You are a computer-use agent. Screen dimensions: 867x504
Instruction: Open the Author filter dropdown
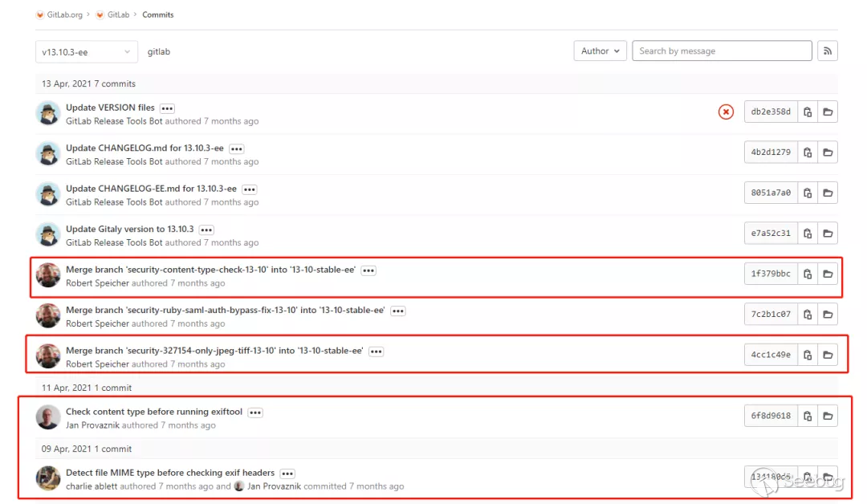pyautogui.click(x=600, y=51)
